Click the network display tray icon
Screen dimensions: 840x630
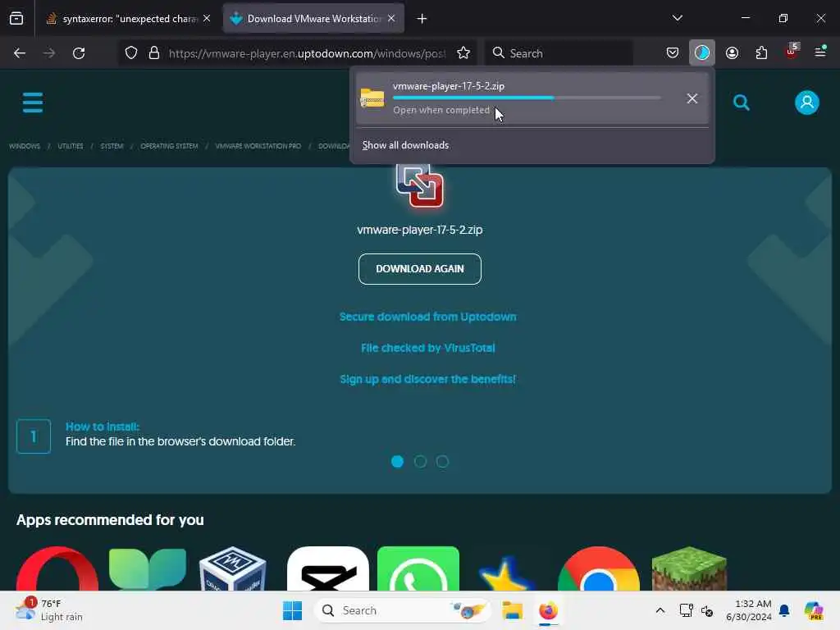pos(686,610)
